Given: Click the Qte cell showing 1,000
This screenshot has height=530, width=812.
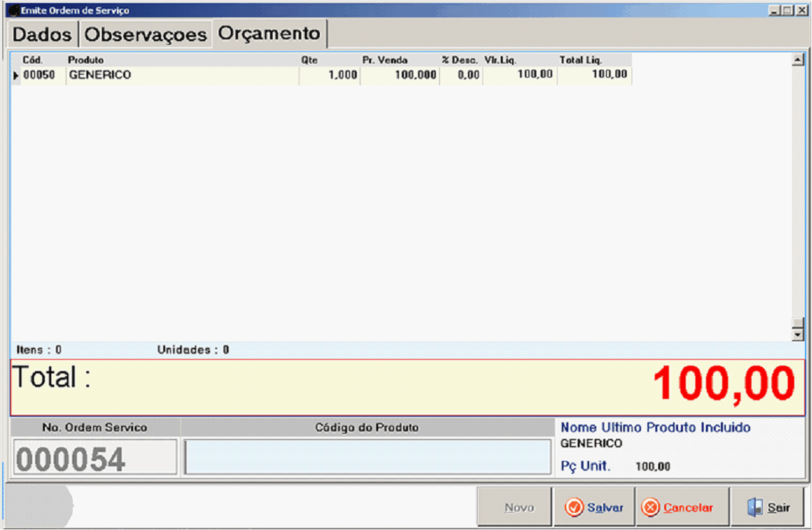Looking at the screenshot, I should tap(330, 75).
